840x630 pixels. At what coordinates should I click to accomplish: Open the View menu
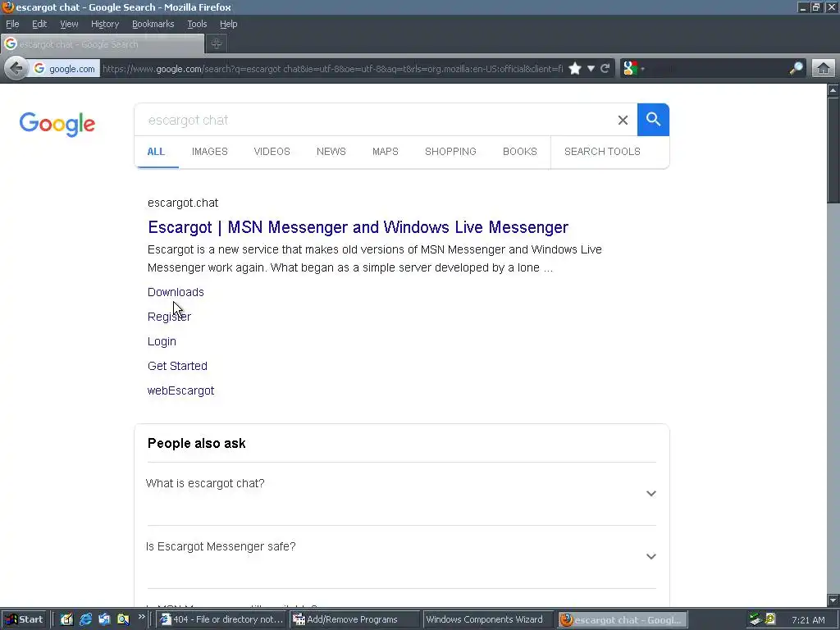pos(69,24)
